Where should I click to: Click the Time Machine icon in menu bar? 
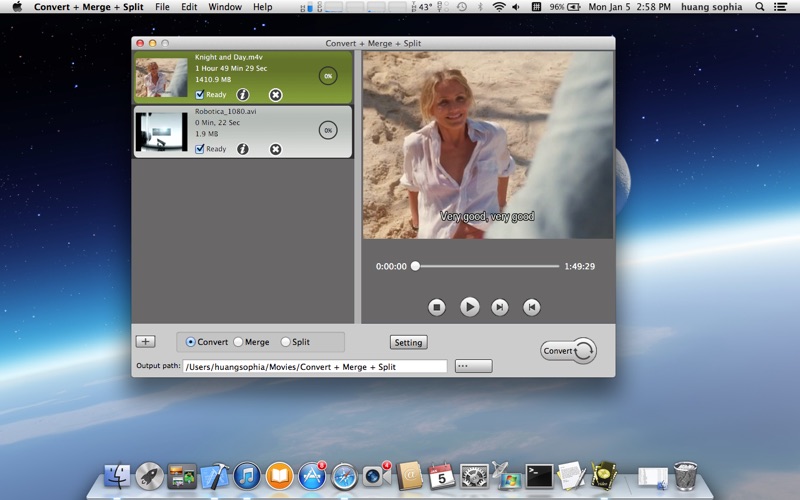pos(462,7)
